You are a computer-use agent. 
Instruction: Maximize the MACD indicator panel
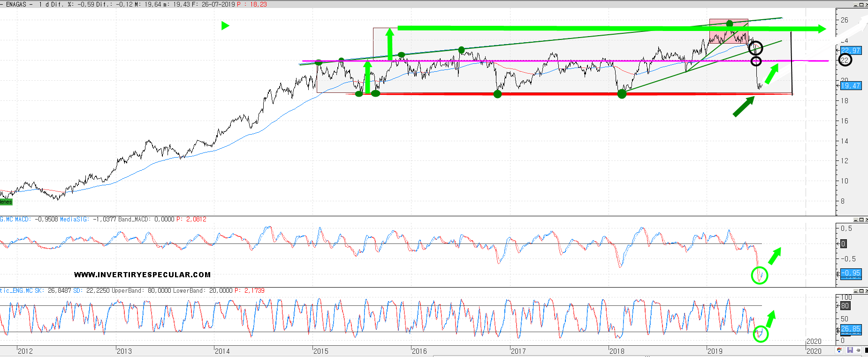(x=862, y=220)
